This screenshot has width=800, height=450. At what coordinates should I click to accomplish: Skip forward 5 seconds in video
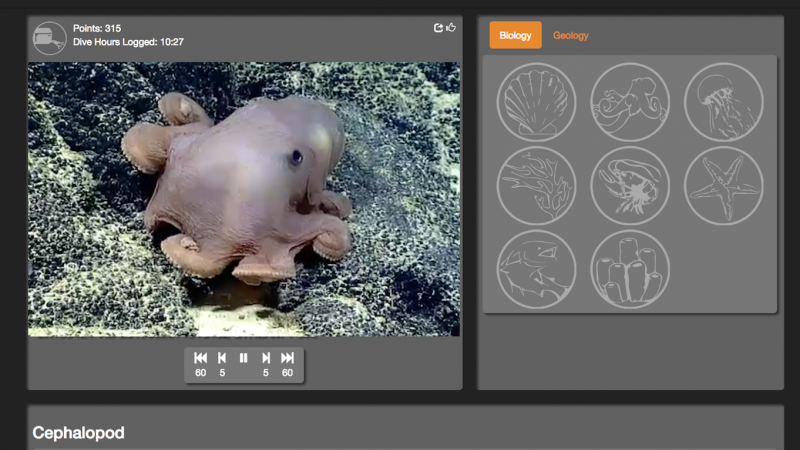[266, 358]
